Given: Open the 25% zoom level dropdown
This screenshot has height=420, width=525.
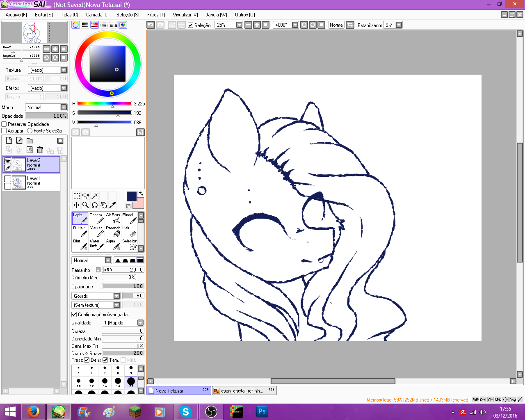Looking at the screenshot, I should (x=229, y=25).
